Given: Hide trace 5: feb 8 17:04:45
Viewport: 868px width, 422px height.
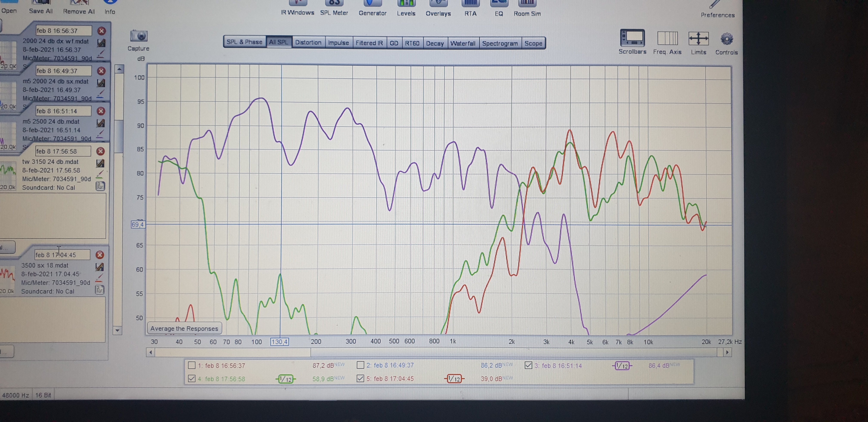Looking at the screenshot, I should (360, 379).
